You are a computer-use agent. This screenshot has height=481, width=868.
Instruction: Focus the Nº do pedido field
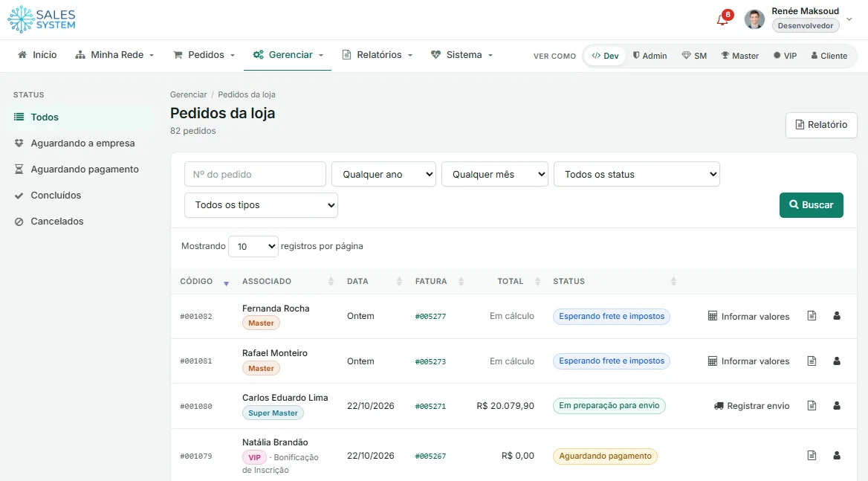pyautogui.click(x=255, y=175)
